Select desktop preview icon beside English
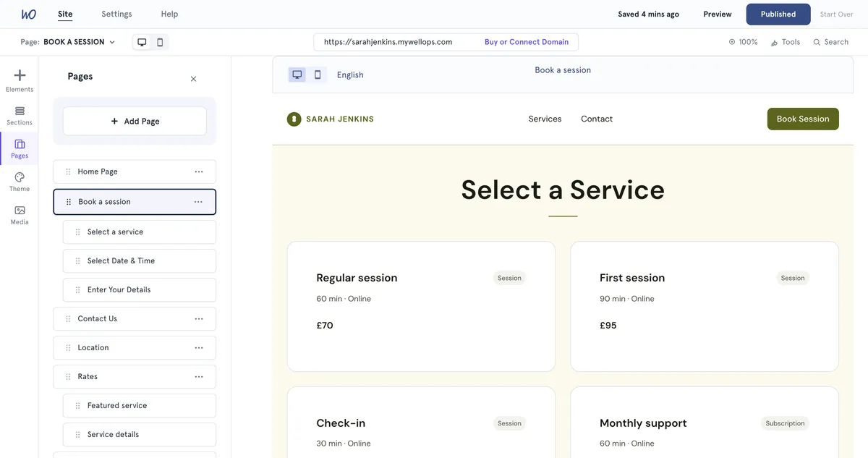Viewport: 868px width, 458px height. tap(297, 75)
